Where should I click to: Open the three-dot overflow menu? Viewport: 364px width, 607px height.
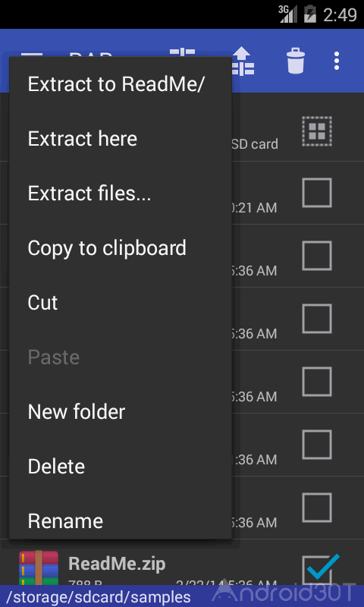click(x=337, y=61)
